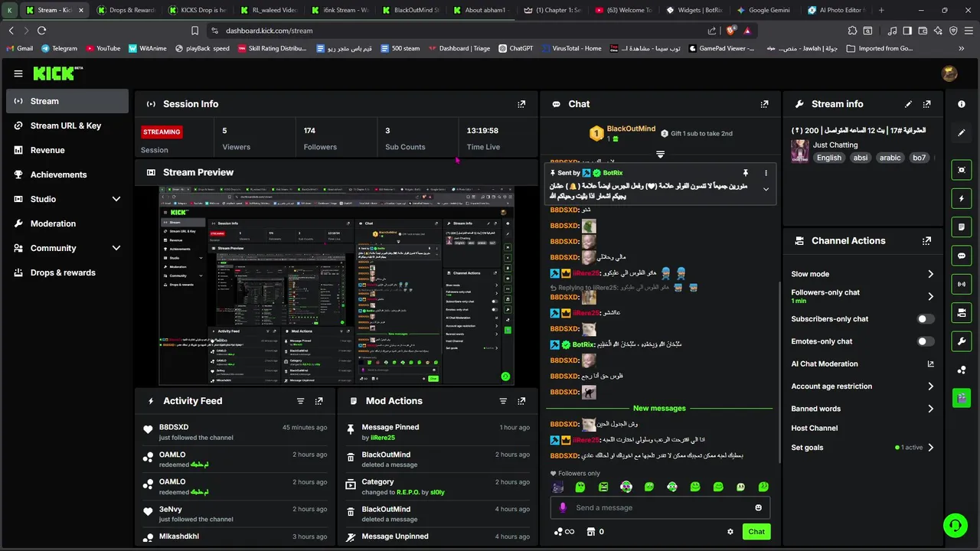
Task: Toggle the notes widget in the right rail
Action: point(962,227)
